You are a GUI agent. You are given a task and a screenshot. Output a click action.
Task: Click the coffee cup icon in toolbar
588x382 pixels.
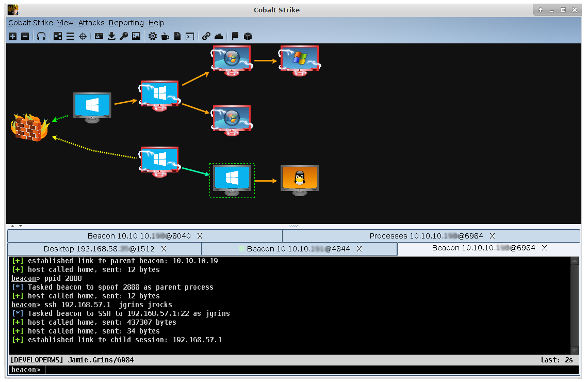(x=165, y=36)
